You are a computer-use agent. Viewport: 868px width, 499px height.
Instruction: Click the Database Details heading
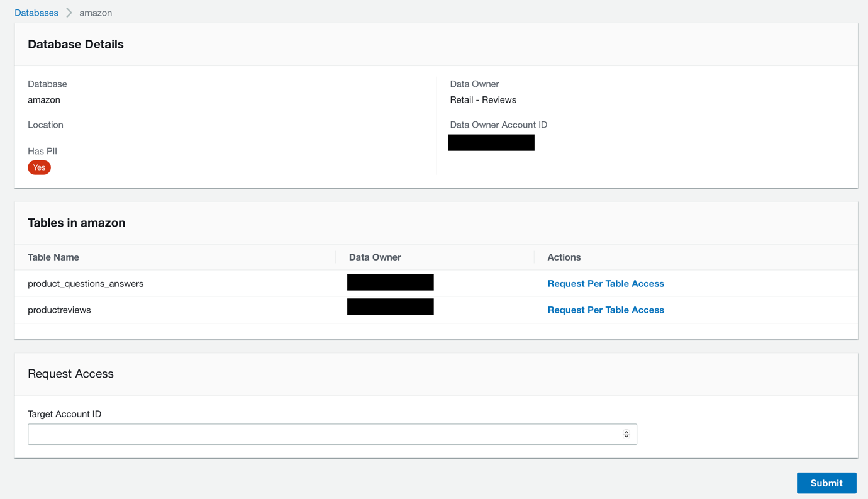coord(75,45)
